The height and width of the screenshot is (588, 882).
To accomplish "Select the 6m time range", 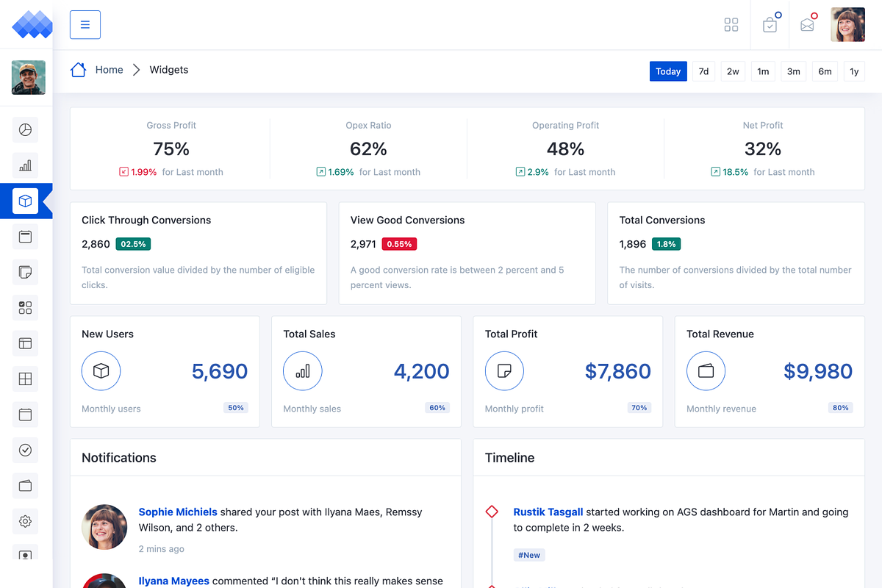I will (x=825, y=71).
